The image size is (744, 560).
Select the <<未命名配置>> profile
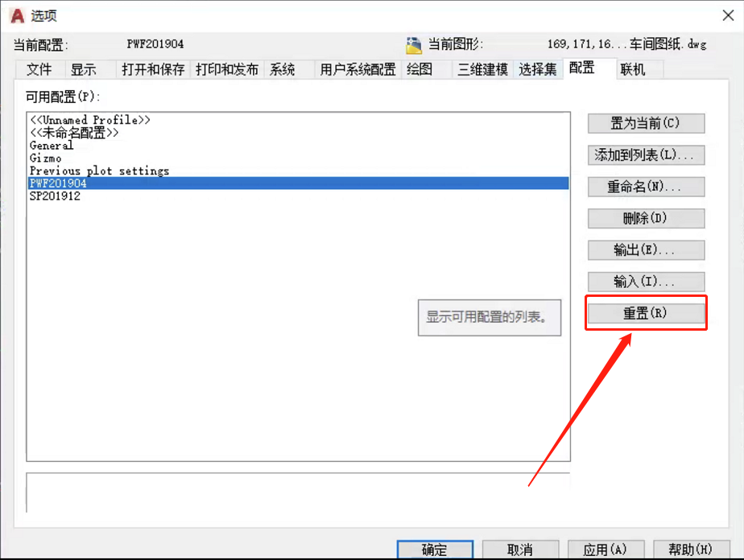[299, 133]
